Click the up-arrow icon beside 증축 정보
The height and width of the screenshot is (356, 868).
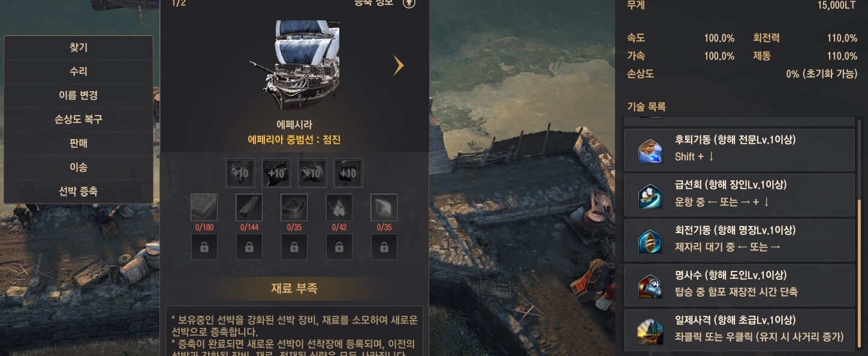pyautogui.click(x=409, y=3)
